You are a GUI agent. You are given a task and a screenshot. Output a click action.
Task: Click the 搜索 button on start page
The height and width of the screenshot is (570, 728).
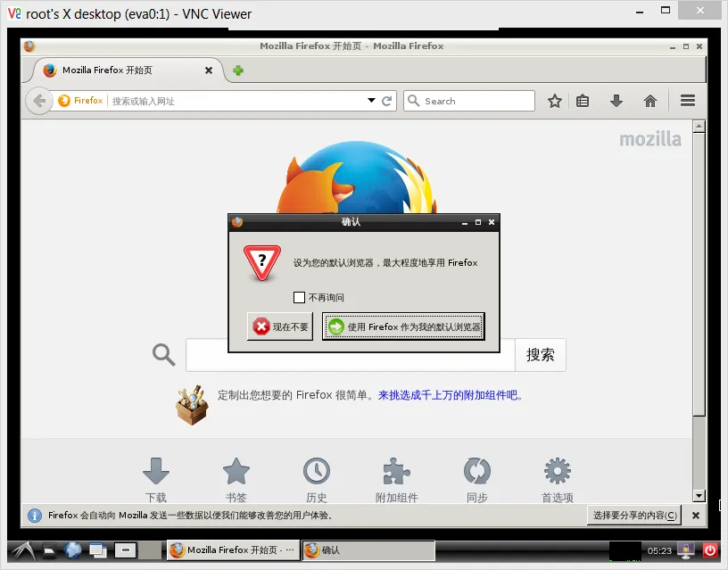(541, 355)
